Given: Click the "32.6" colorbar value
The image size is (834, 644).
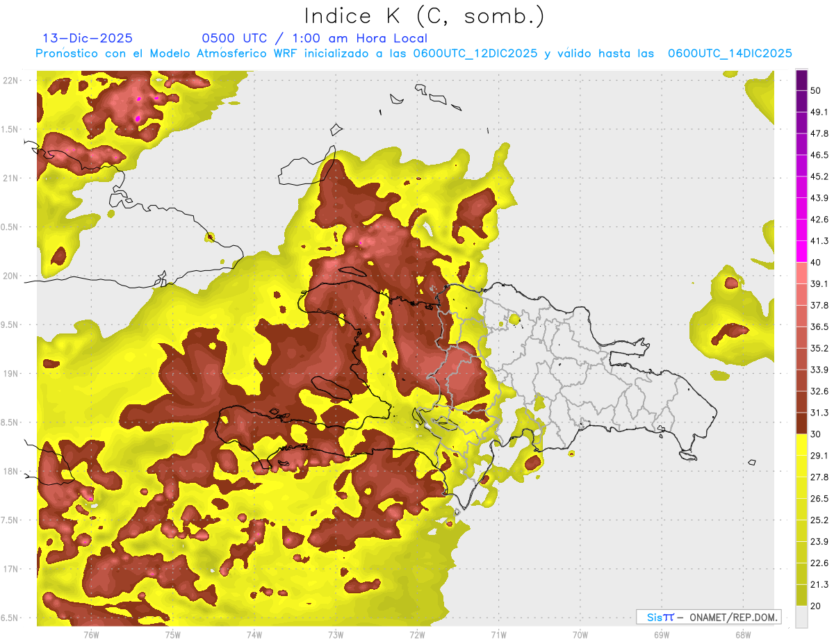Looking at the screenshot, I should point(819,391).
